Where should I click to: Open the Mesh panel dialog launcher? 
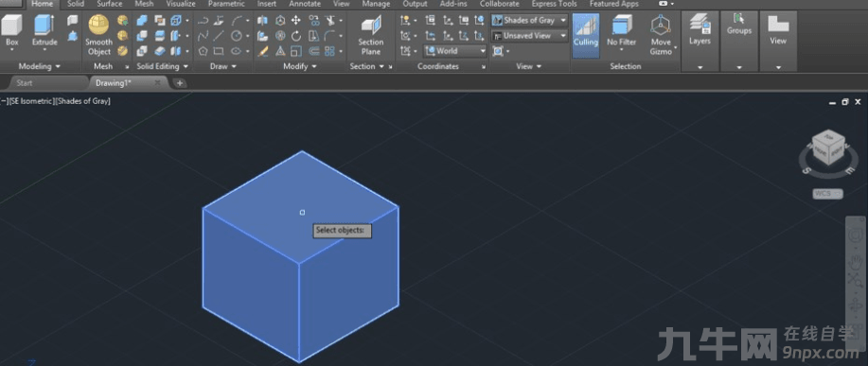[x=127, y=67]
